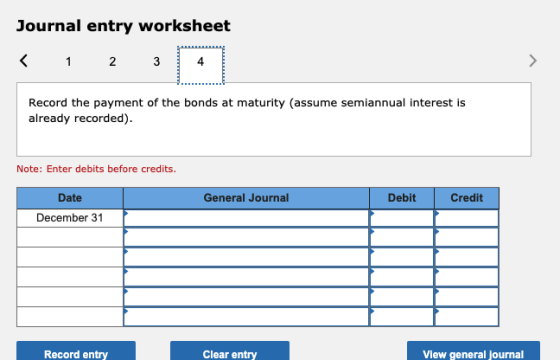The width and height of the screenshot is (560, 360).
Task: Click Credit cell in second row
Action: 466,238
